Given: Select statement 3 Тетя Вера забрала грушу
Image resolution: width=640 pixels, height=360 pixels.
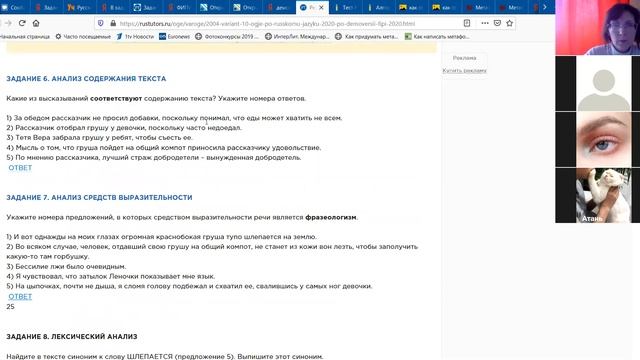Looking at the screenshot, I should click(x=100, y=138).
